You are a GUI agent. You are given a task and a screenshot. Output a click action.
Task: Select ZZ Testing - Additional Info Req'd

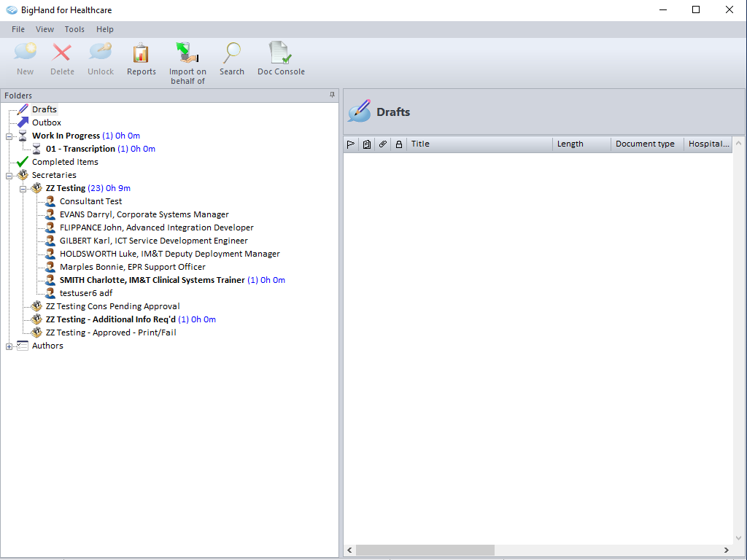click(131, 319)
